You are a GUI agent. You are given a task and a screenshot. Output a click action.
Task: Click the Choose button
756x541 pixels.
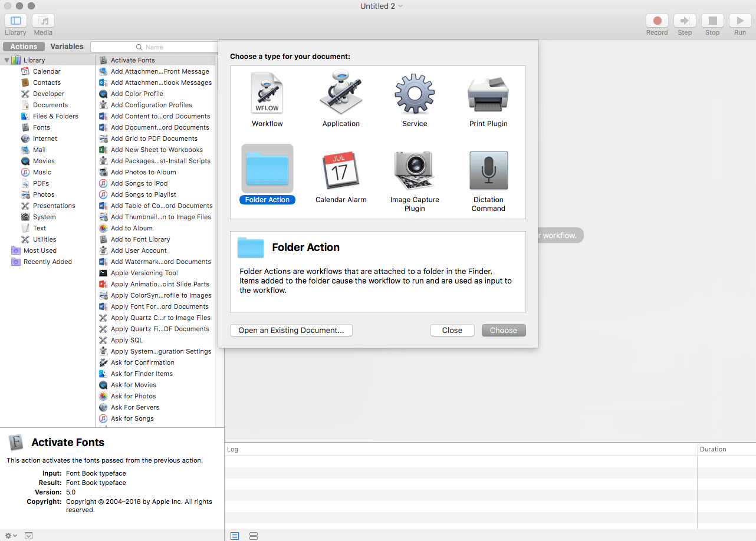[503, 330]
